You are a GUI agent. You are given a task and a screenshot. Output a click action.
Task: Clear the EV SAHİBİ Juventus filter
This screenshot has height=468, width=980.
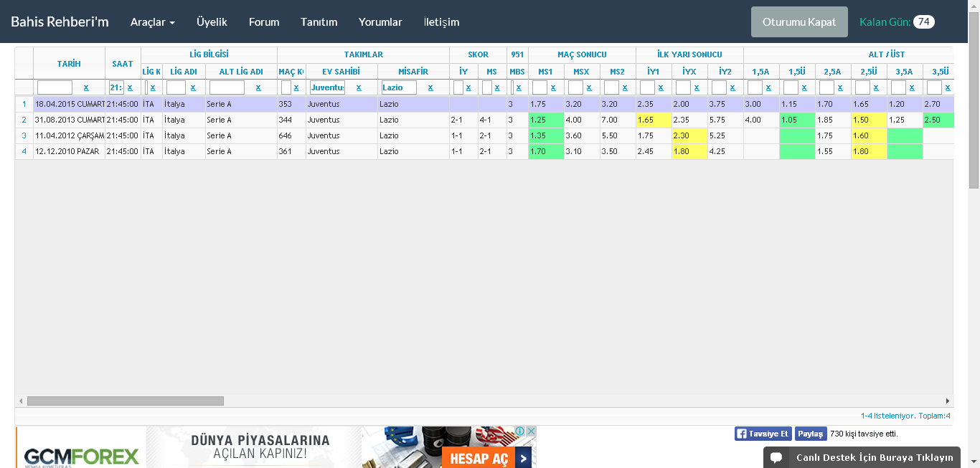pyautogui.click(x=359, y=87)
